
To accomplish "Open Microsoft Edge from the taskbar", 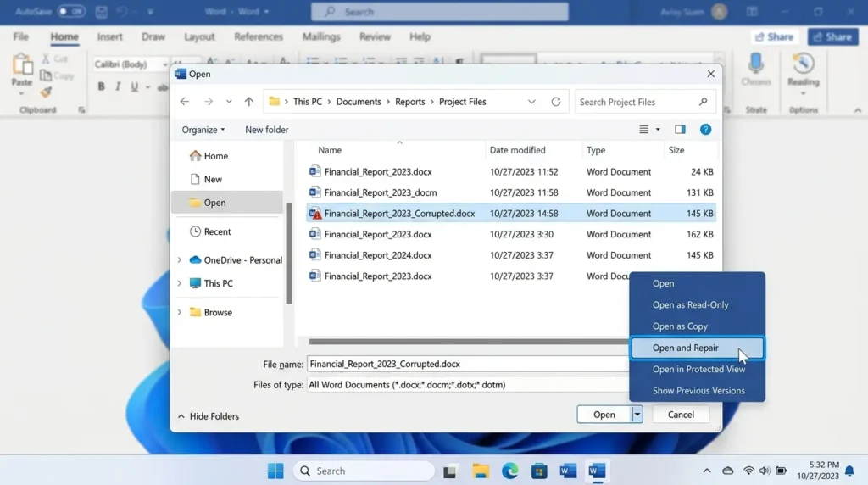I will (509, 471).
